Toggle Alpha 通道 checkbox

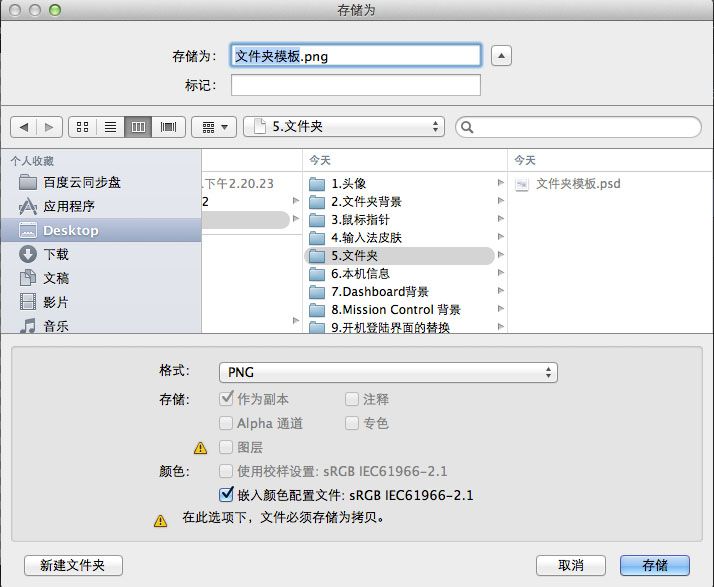pyautogui.click(x=226, y=423)
